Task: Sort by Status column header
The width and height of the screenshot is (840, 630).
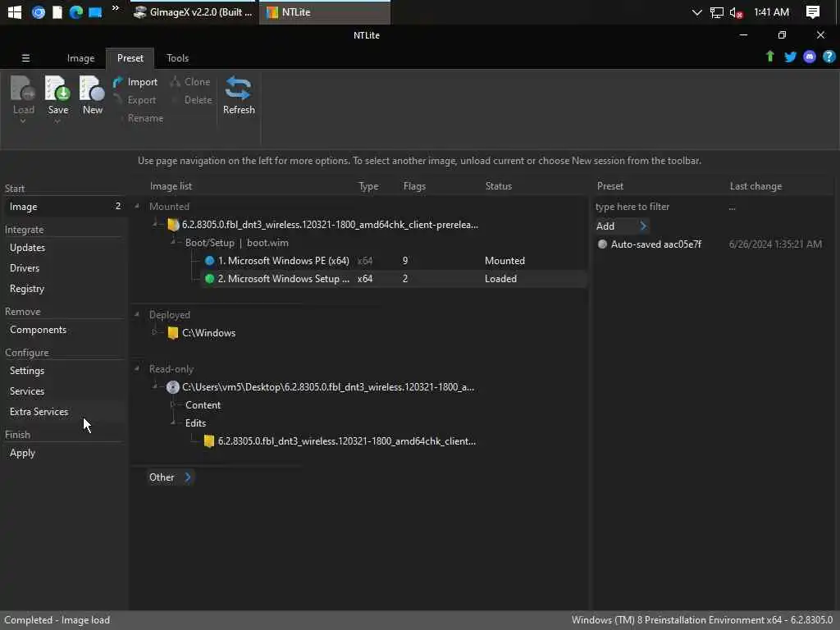Action: click(498, 186)
